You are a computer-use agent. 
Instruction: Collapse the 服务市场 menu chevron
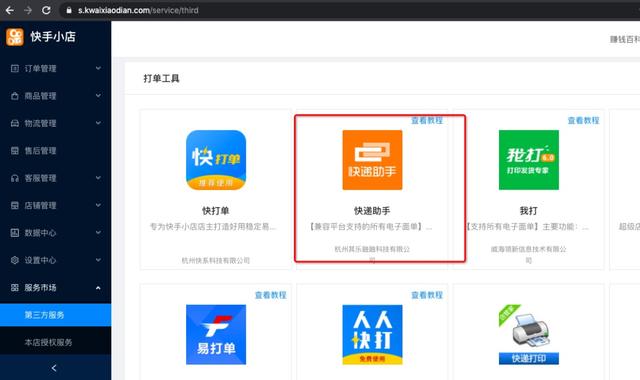click(98, 288)
